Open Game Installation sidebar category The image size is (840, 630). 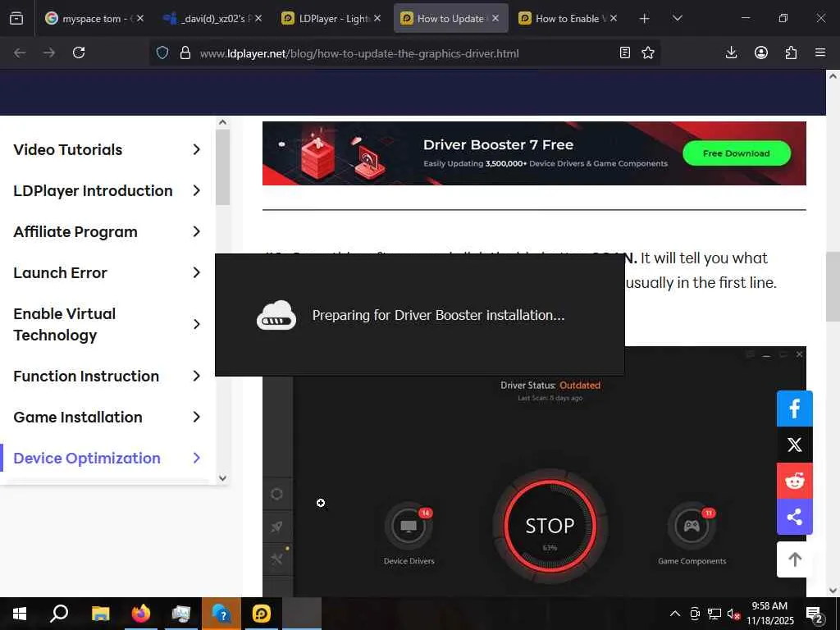tap(78, 418)
